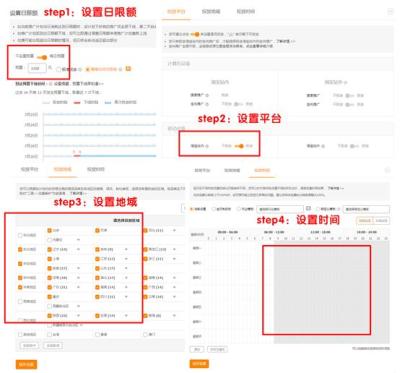The image size is (400, 373).
Task: Expand the city list arrow next to 吉林
Action: (x=126, y=249)
